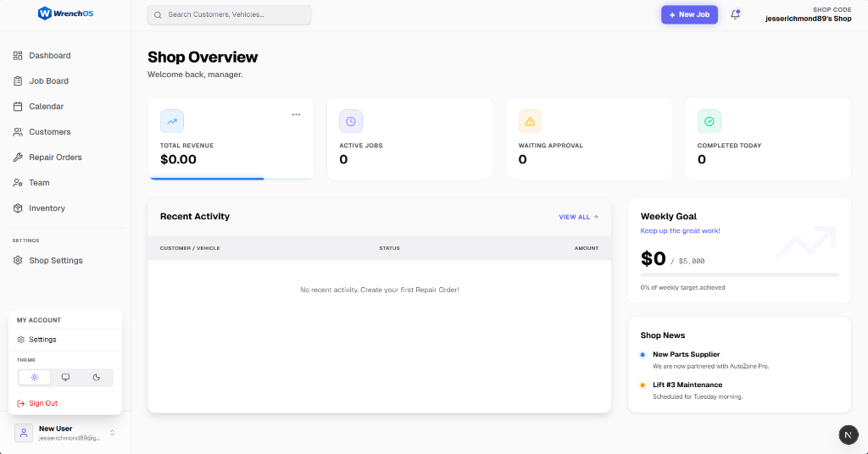Open the notifications bell
868x454 pixels.
click(x=735, y=14)
